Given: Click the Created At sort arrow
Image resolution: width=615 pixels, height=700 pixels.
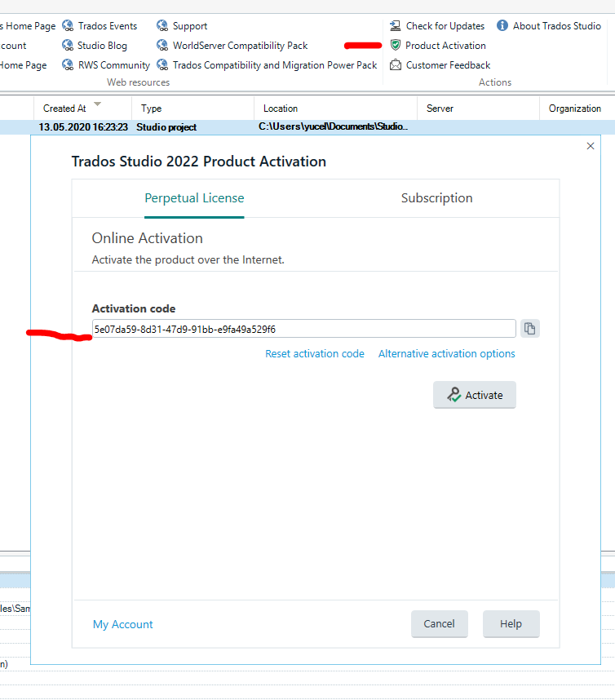Looking at the screenshot, I should (x=97, y=104).
